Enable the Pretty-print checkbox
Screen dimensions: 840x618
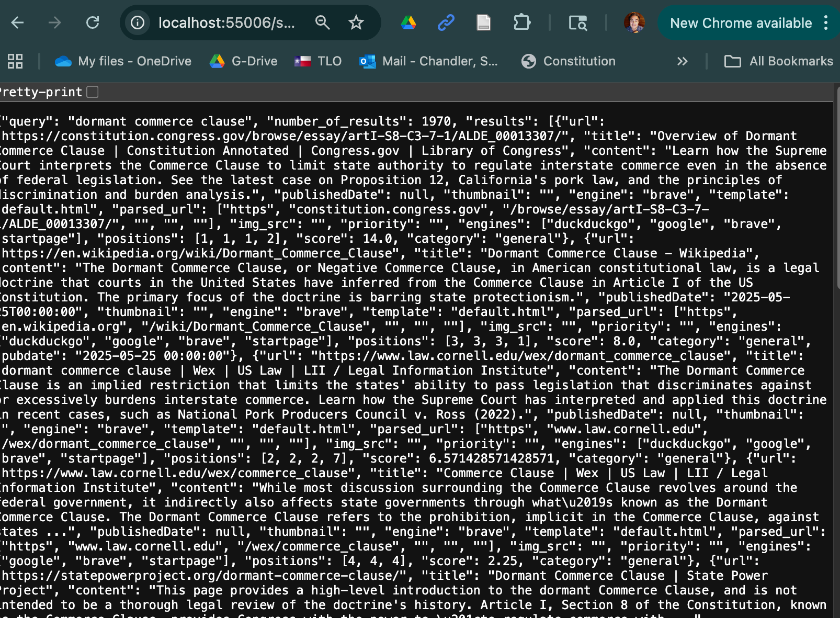tap(93, 92)
